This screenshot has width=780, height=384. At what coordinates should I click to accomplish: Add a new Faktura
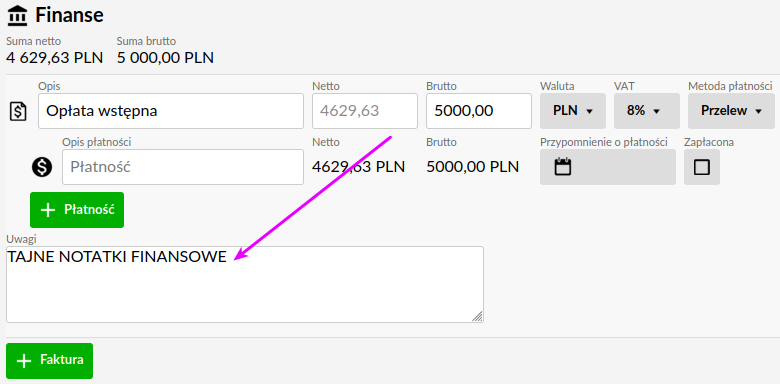49,361
